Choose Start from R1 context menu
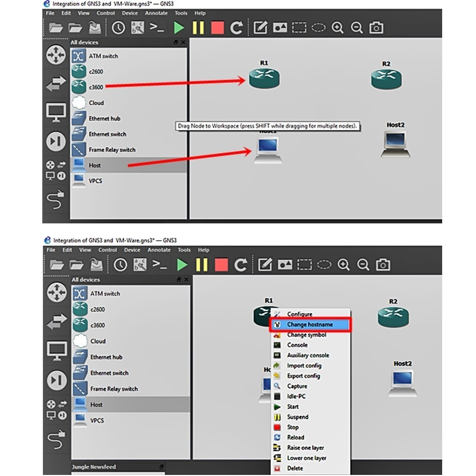Viewport: 476px width, 476px height. coord(310,407)
